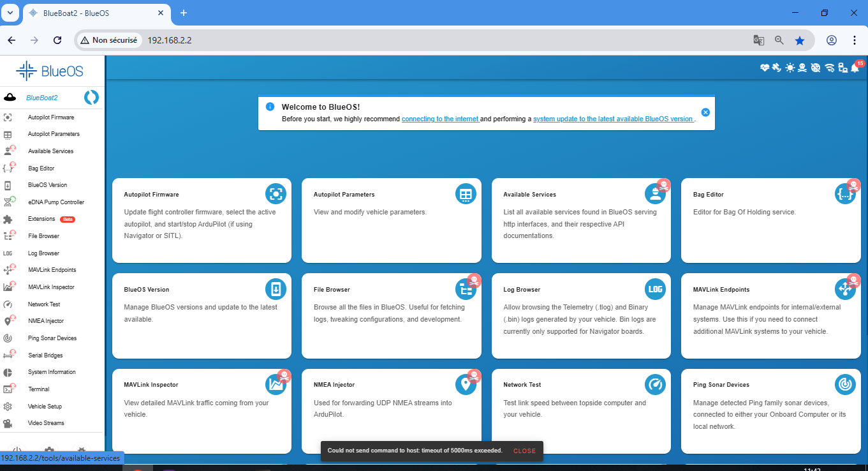Open the health monitor heart icon
This screenshot has width=868, height=471.
[765, 68]
